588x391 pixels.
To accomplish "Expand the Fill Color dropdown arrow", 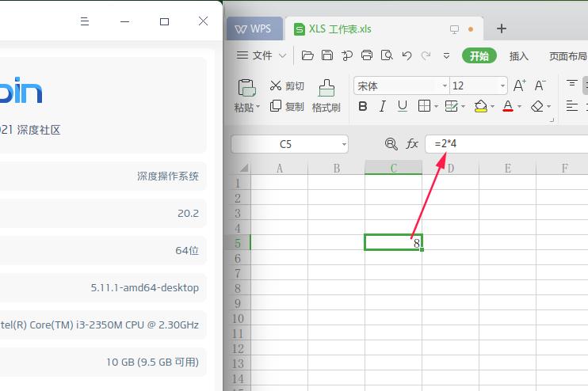I will click(492, 107).
